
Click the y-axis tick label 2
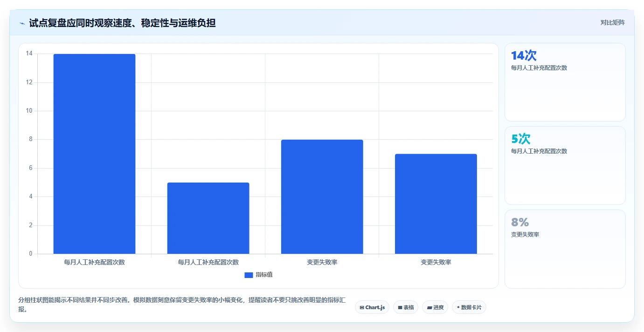pos(31,225)
